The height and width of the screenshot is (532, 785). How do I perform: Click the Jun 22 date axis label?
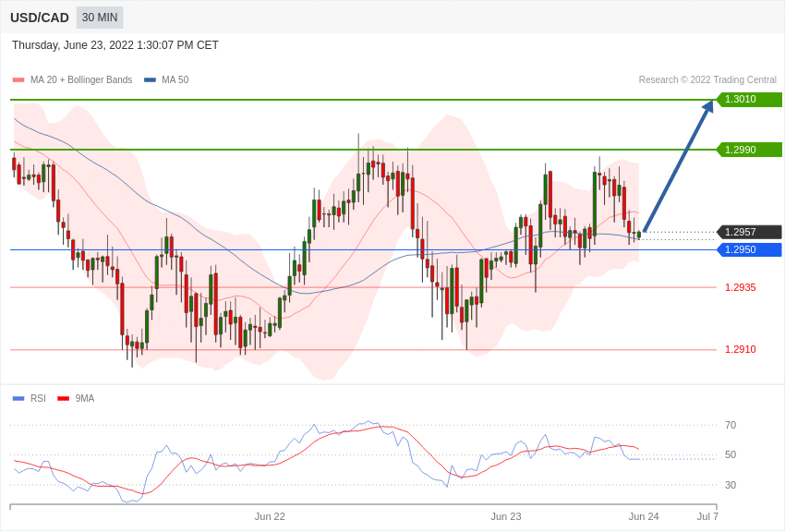coord(270,516)
